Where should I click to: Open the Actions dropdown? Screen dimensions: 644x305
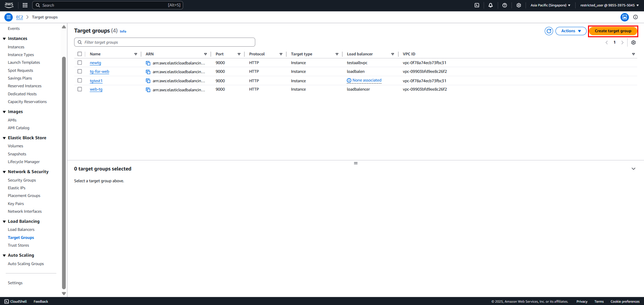[571, 31]
